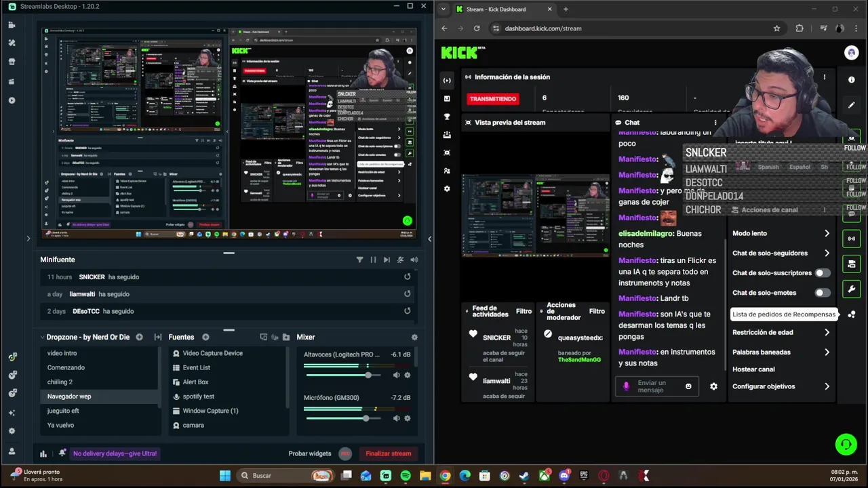868x488 pixels.
Task: Replay the DEsoTCC follow alert
Action: [407, 311]
